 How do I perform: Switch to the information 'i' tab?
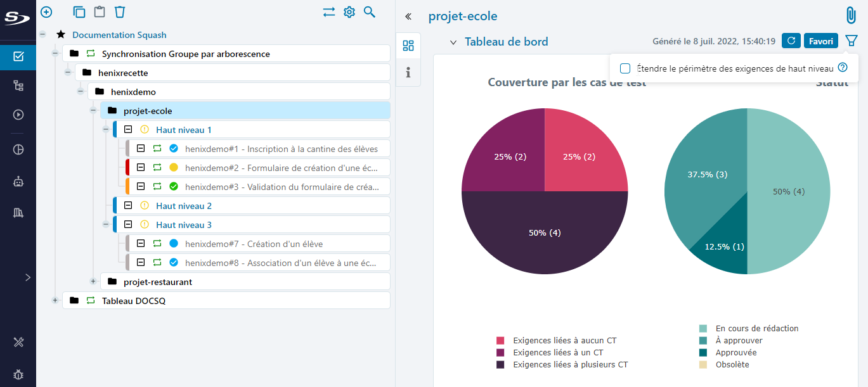point(408,72)
